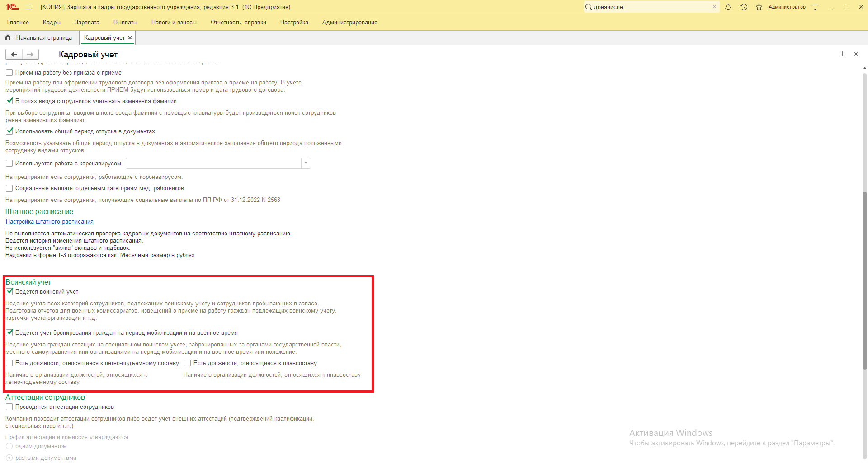The image size is (868, 463).
Task: Open favorites star icon
Action: click(x=759, y=7)
